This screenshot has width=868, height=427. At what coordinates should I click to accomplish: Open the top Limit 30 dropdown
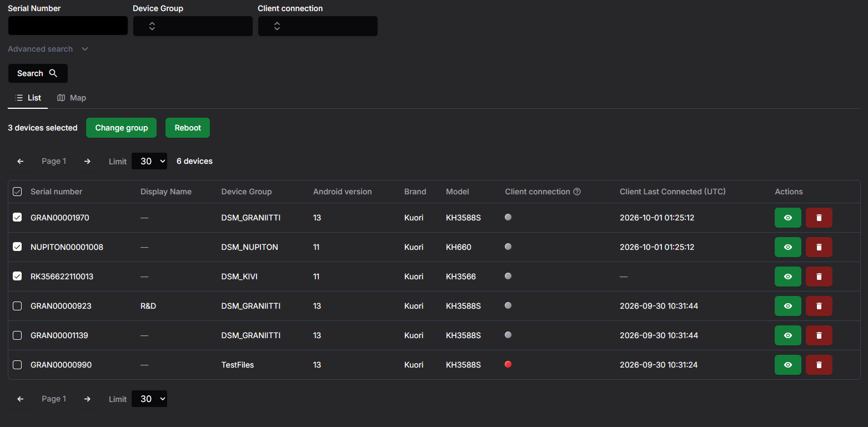coord(149,161)
